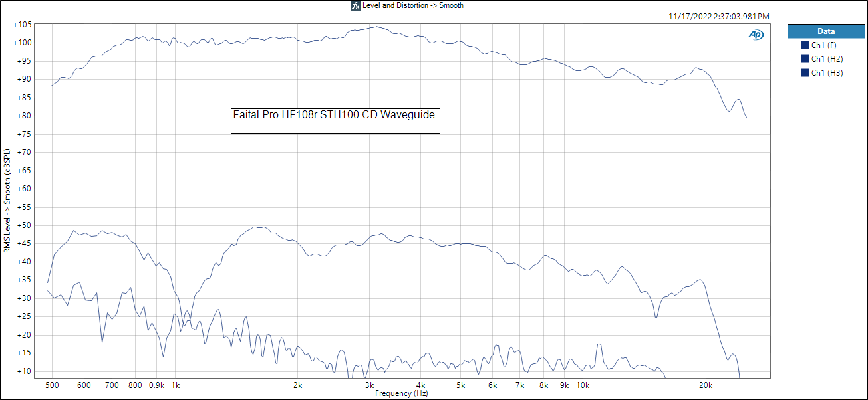Viewport: 868px width, 400px height.
Task: Click the +100 y-axis tick label
Action: pos(23,43)
